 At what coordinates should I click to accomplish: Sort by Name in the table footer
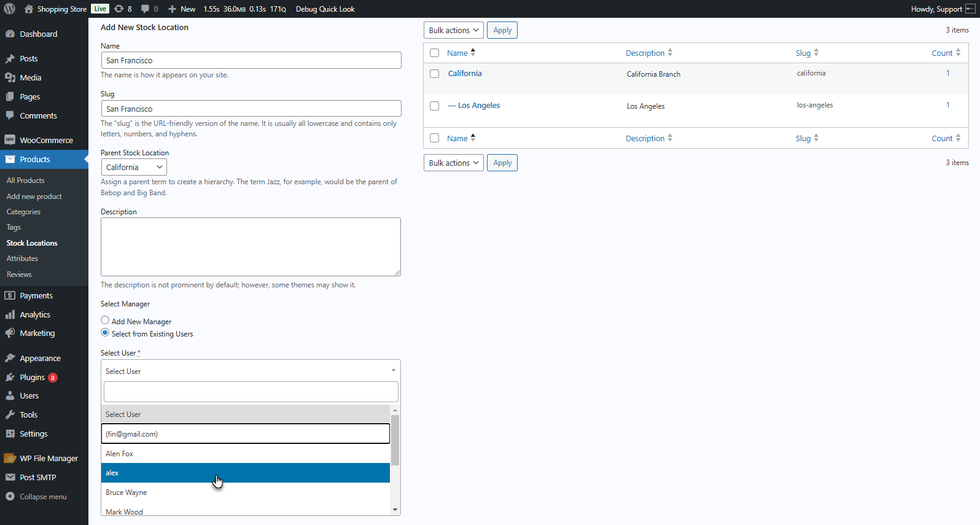(461, 138)
